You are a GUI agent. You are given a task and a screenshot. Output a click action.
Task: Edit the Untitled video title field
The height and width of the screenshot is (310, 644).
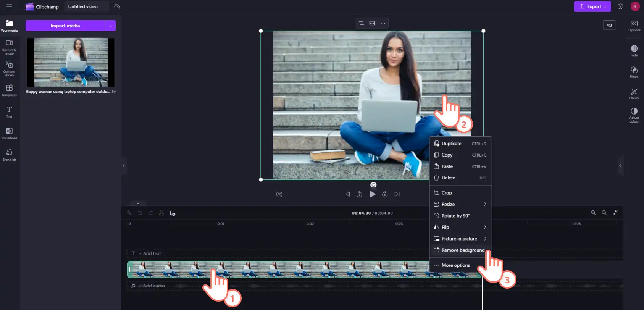click(86, 6)
